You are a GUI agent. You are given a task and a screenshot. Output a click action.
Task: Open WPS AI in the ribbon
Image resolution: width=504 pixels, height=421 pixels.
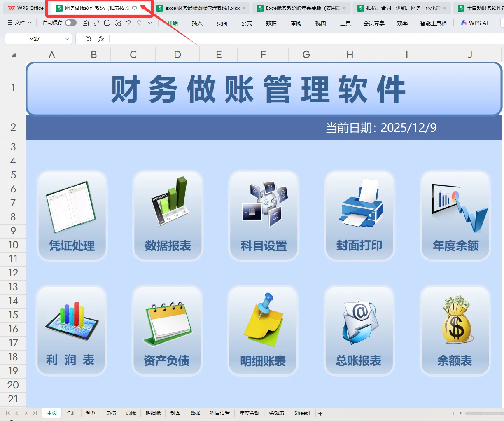[474, 23]
